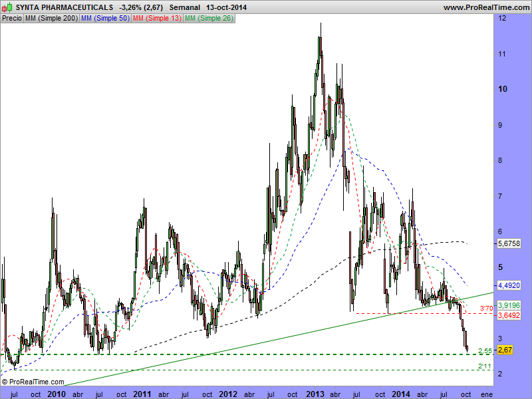
Task: Click the 2011 year label on time axis
Action: [142, 394]
